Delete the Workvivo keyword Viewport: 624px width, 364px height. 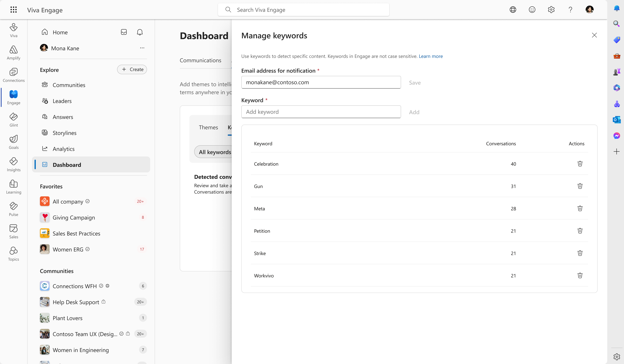coord(580,275)
